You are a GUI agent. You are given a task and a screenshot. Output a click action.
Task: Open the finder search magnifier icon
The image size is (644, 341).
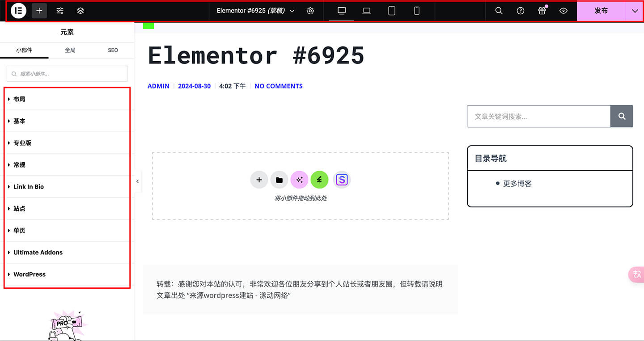click(499, 11)
